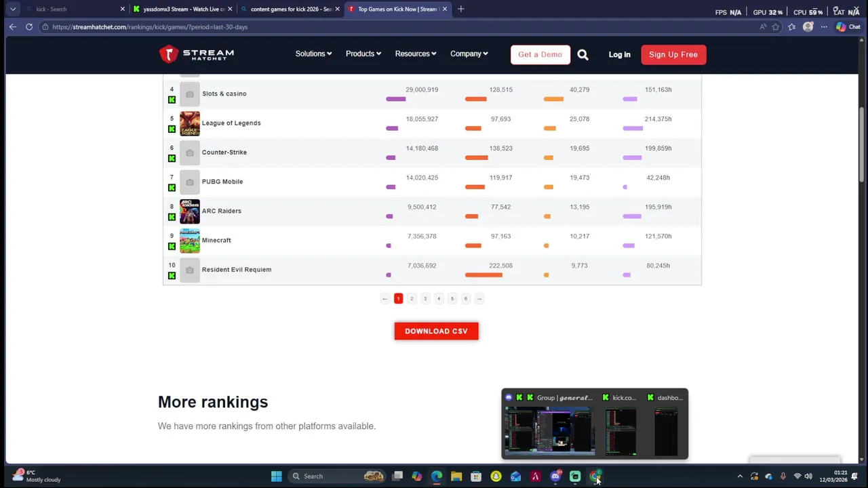
Task: Open Snapchat from the taskbar
Action: 496,476
